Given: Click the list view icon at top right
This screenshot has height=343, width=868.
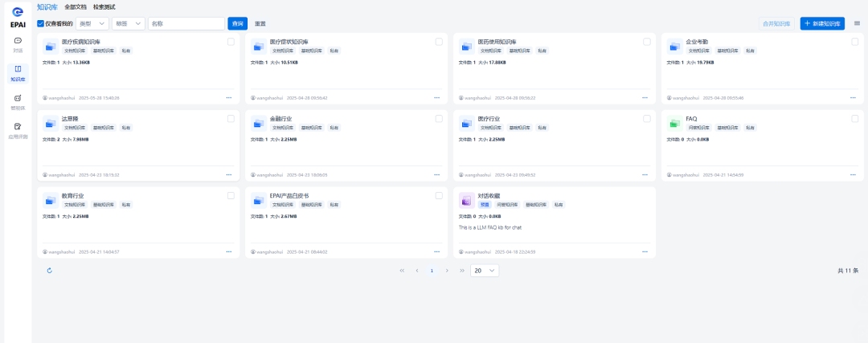Looking at the screenshot, I should tap(857, 23).
